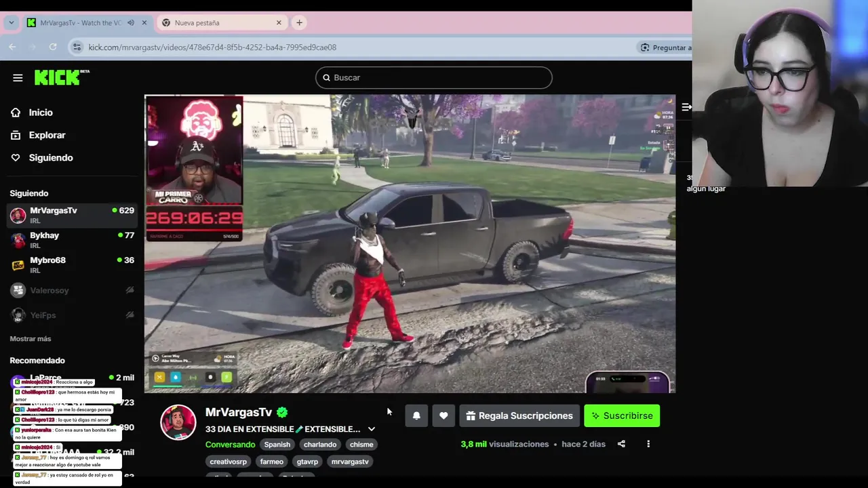Click the 'hace 2 días' text
Image resolution: width=868 pixels, height=488 pixels.
(x=583, y=444)
